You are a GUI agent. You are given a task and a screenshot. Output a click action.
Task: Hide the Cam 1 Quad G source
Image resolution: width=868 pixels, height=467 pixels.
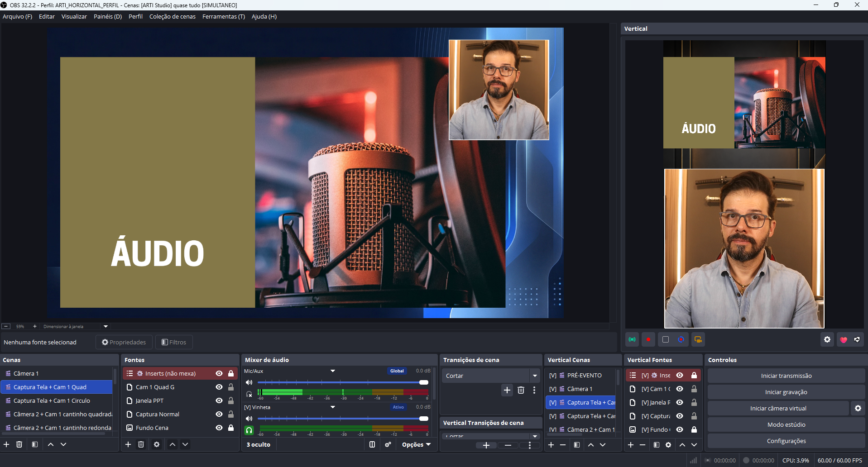point(219,387)
